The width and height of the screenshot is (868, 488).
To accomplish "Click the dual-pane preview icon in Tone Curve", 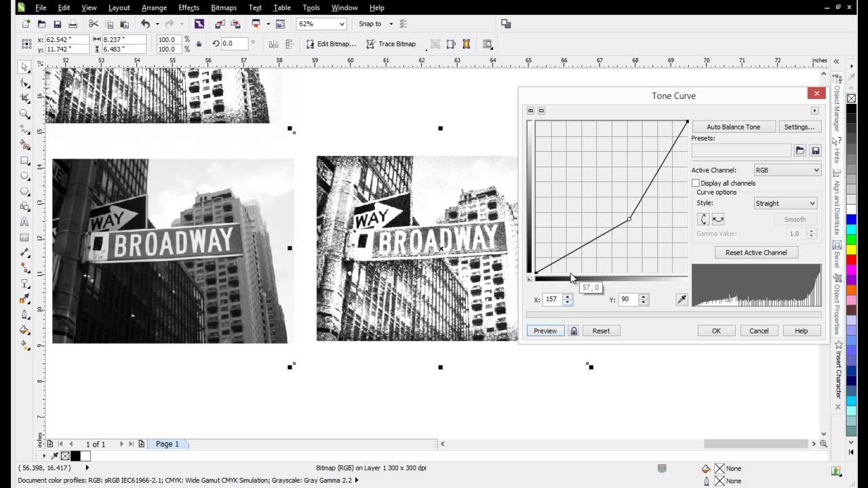I will pos(531,110).
